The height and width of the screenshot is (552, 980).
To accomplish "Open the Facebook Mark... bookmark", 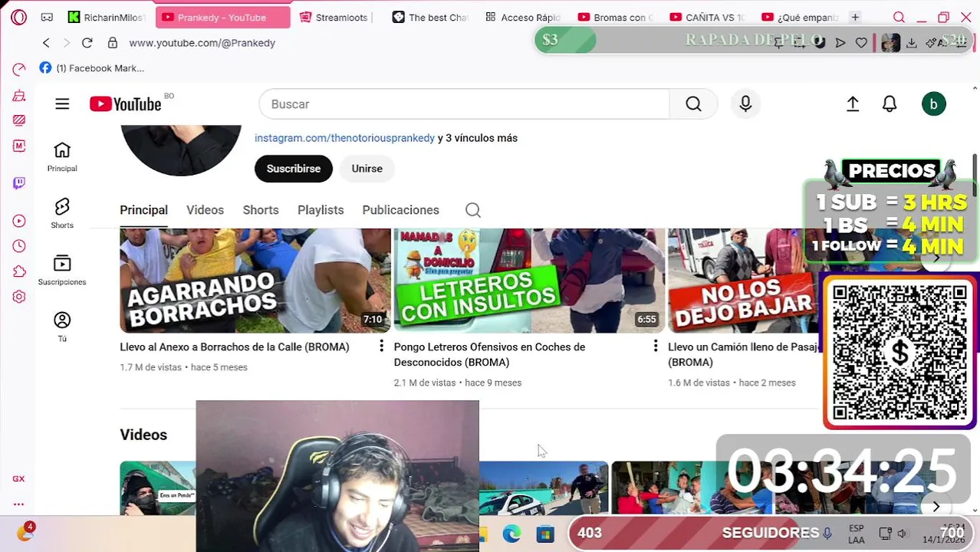I will 92,68.
